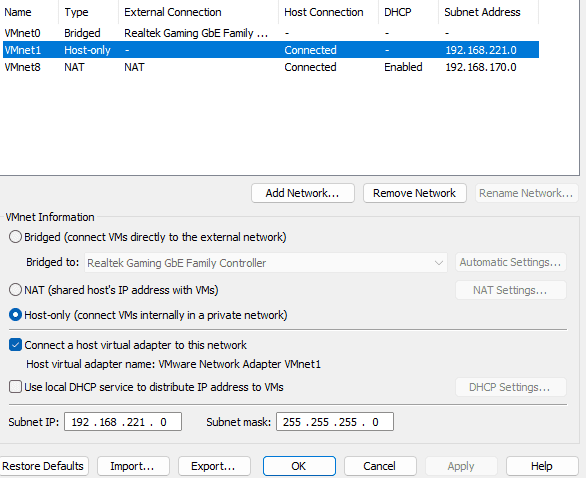Open the Import dialog button
Image resolution: width=586 pixels, height=478 pixels.
[x=133, y=466]
